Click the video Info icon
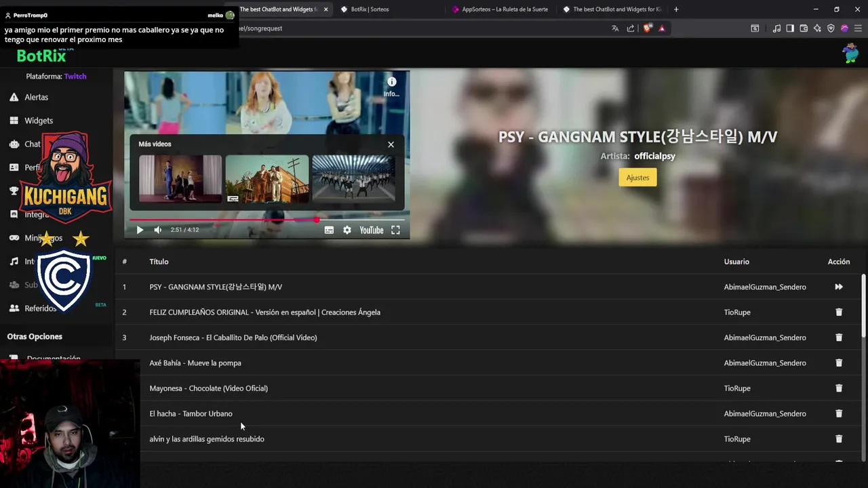 pyautogui.click(x=391, y=82)
